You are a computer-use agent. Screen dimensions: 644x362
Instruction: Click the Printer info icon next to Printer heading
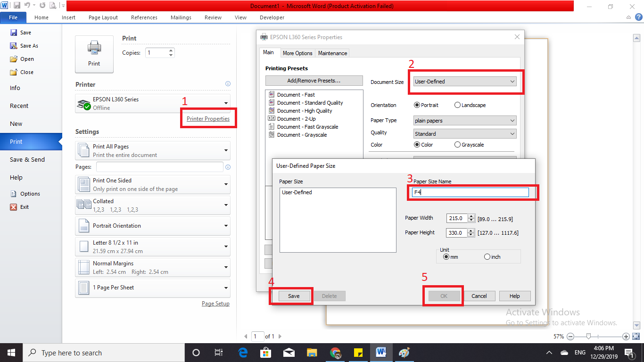coord(228,84)
